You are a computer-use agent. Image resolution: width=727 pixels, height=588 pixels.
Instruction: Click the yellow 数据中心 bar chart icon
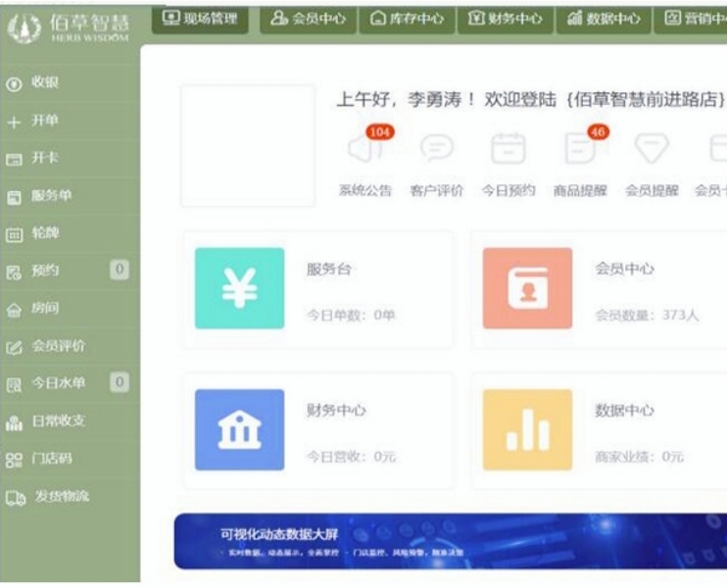coord(527,430)
